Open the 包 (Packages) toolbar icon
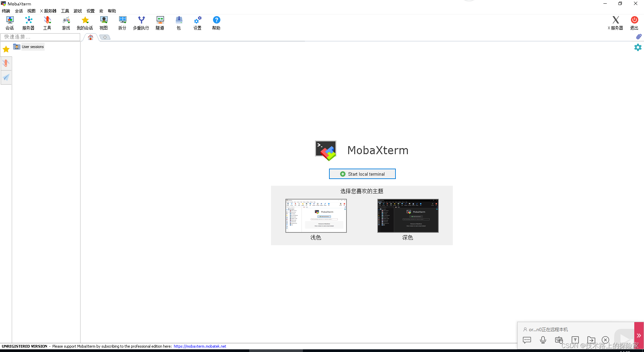644x352 pixels. pos(179,23)
